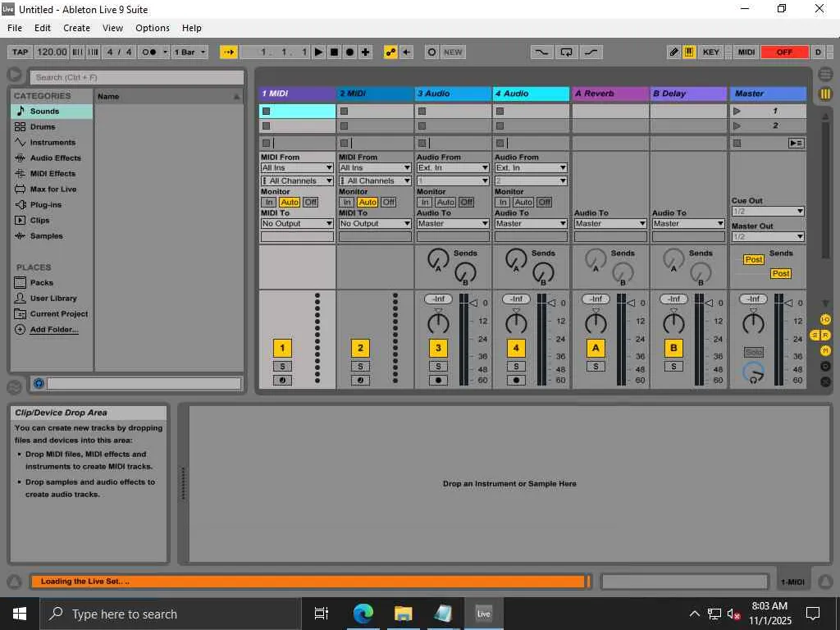840x630 pixels.
Task: Arm track 4 Audio for recording
Action: (516, 381)
